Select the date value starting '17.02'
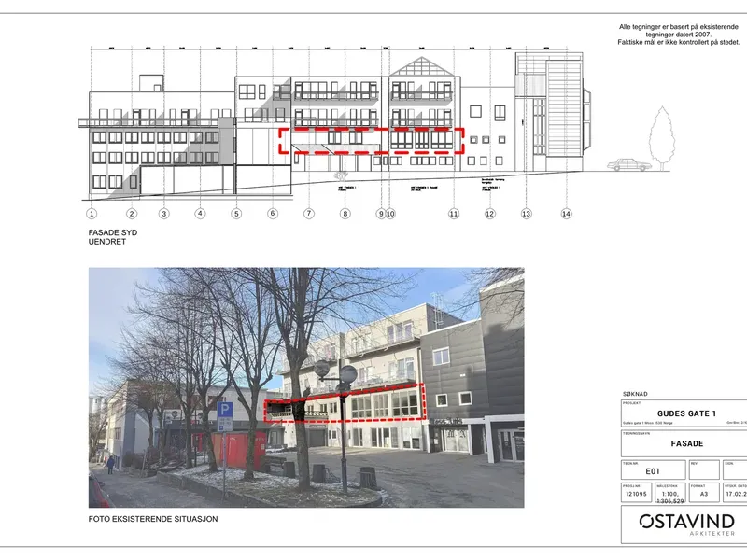The height and width of the screenshot is (560, 747). tap(736, 494)
